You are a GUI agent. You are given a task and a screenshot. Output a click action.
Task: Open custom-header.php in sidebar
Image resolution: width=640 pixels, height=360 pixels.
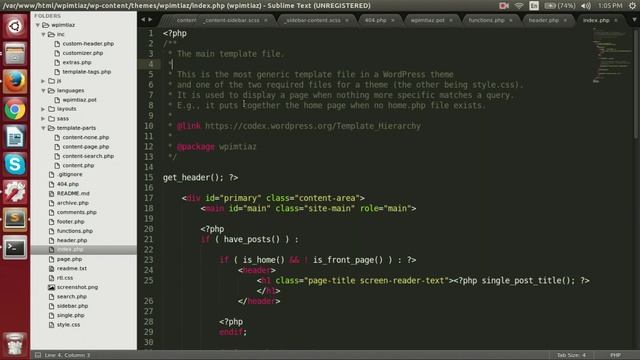[88, 44]
